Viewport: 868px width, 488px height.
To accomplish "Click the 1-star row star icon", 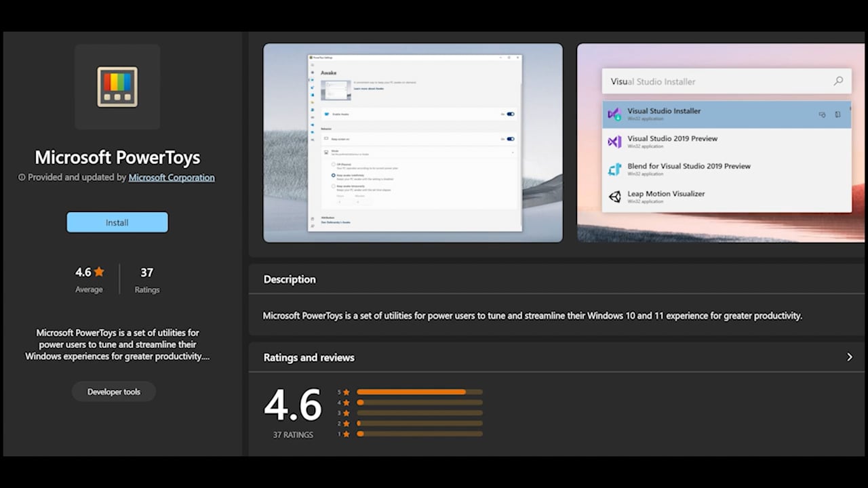I will tap(347, 434).
